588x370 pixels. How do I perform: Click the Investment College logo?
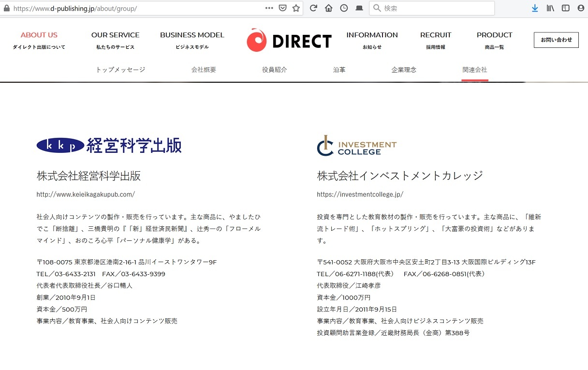[x=357, y=145]
